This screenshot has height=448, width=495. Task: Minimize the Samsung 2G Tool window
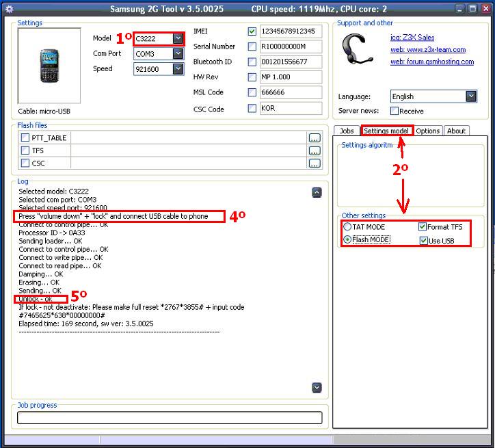click(x=460, y=8)
